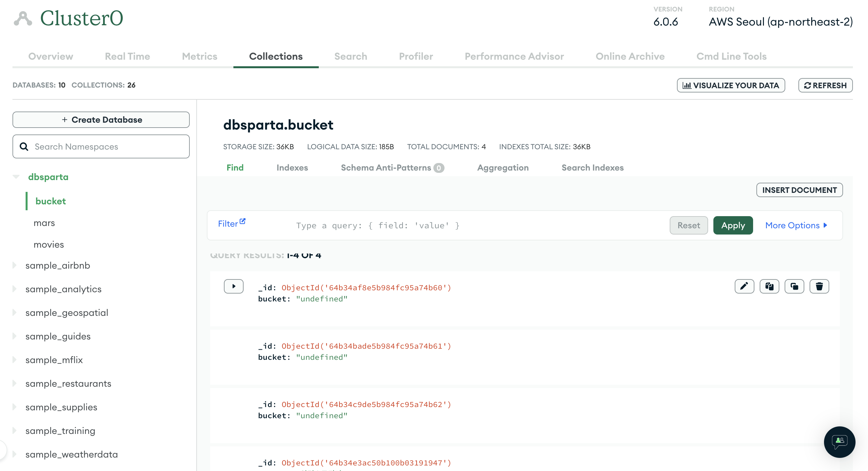Image resolution: width=868 pixels, height=471 pixels.
Task: Click the Visualize Your Data button
Action: click(731, 85)
